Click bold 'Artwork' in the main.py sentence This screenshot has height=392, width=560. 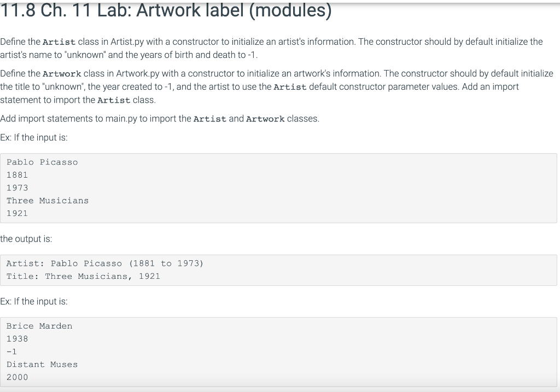click(265, 119)
